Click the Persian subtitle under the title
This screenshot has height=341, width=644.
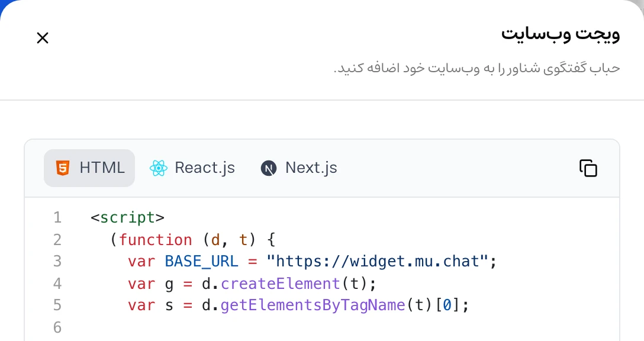point(477,68)
